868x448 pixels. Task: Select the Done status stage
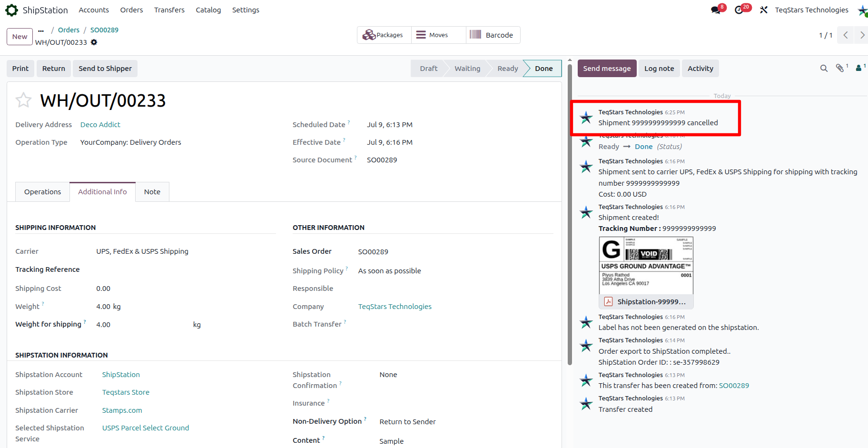coord(543,69)
